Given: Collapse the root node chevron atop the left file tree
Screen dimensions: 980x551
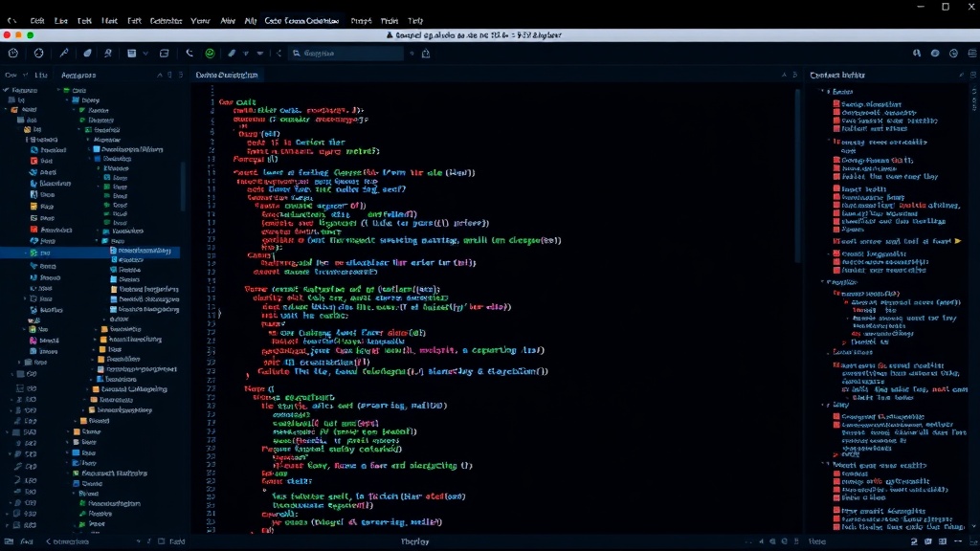Looking at the screenshot, I should click(6, 90).
